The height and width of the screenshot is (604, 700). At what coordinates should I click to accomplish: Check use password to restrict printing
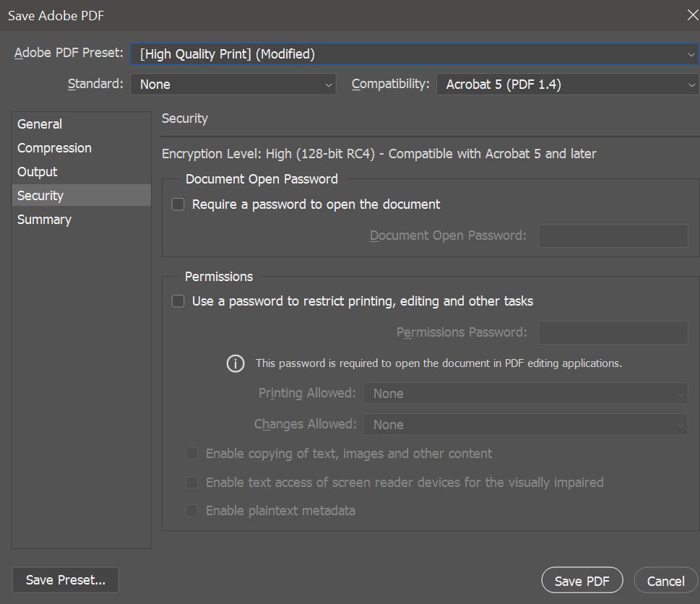(178, 301)
